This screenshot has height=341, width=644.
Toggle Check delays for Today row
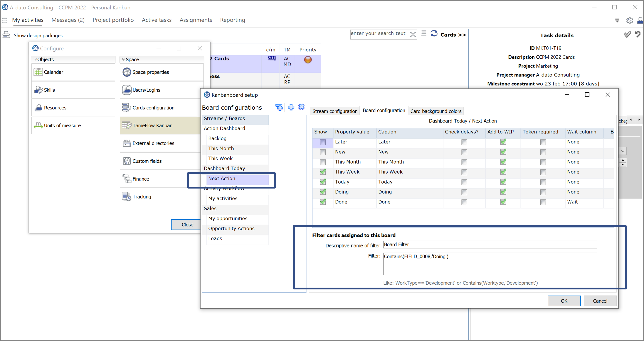tap(464, 182)
